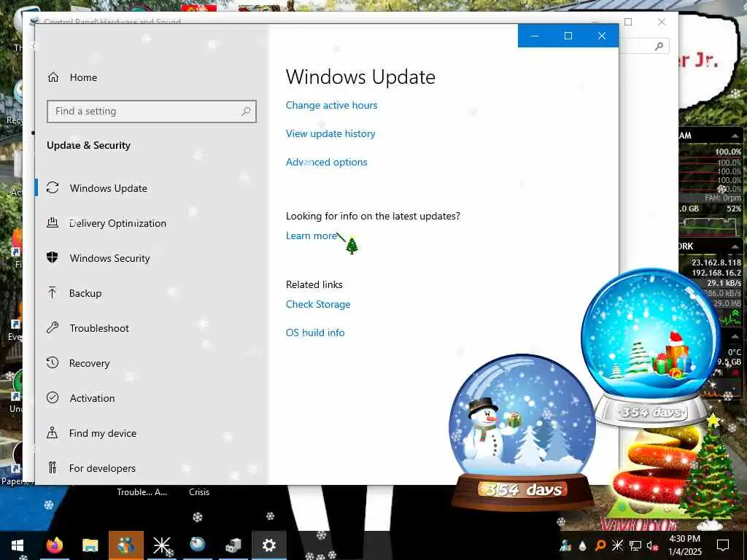
Task: Click the snowflake system tray icon
Action: [x=617, y=545]
